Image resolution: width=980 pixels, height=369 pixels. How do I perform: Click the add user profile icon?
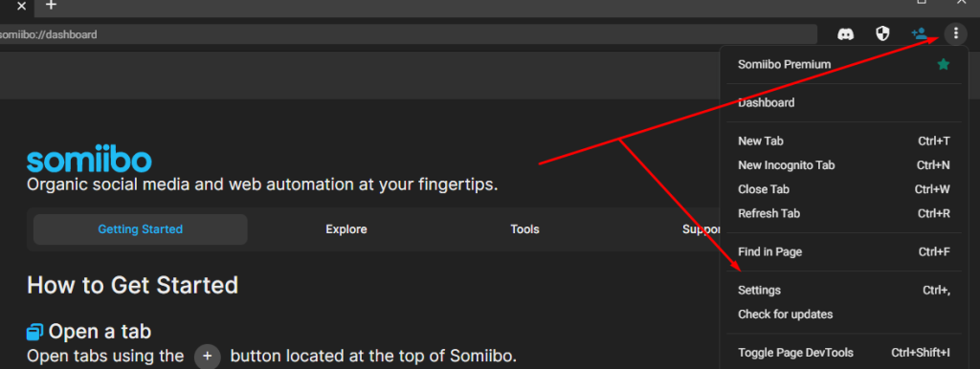919,33
